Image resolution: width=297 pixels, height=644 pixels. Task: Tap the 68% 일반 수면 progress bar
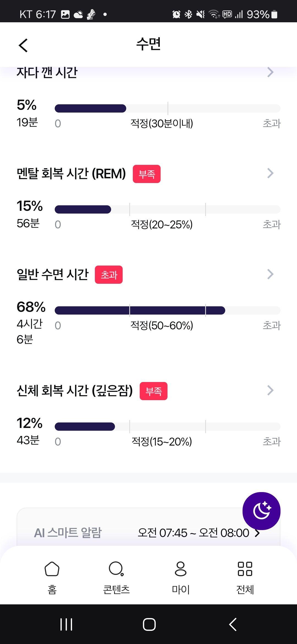pyautogui.click(x=167, y=310)
